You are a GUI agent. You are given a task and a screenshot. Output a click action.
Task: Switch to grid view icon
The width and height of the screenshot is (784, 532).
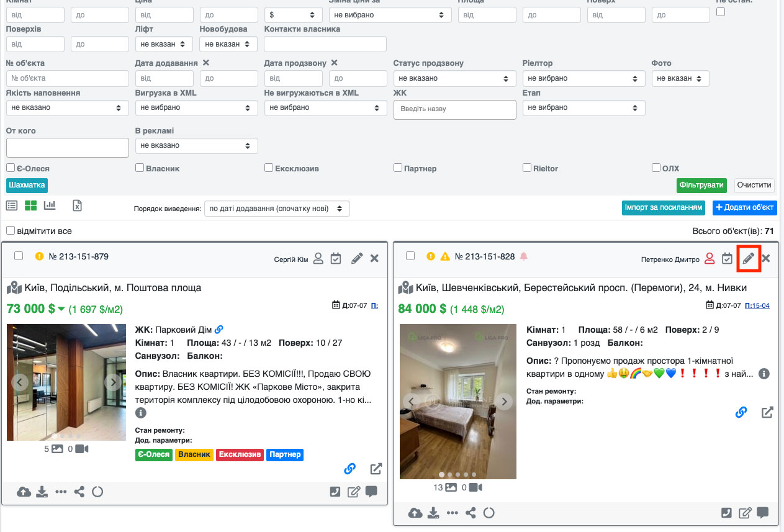click(31, 206)
